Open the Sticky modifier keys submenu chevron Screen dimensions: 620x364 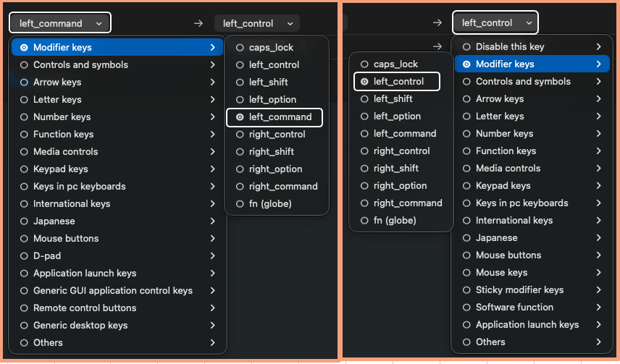[598, 289]
